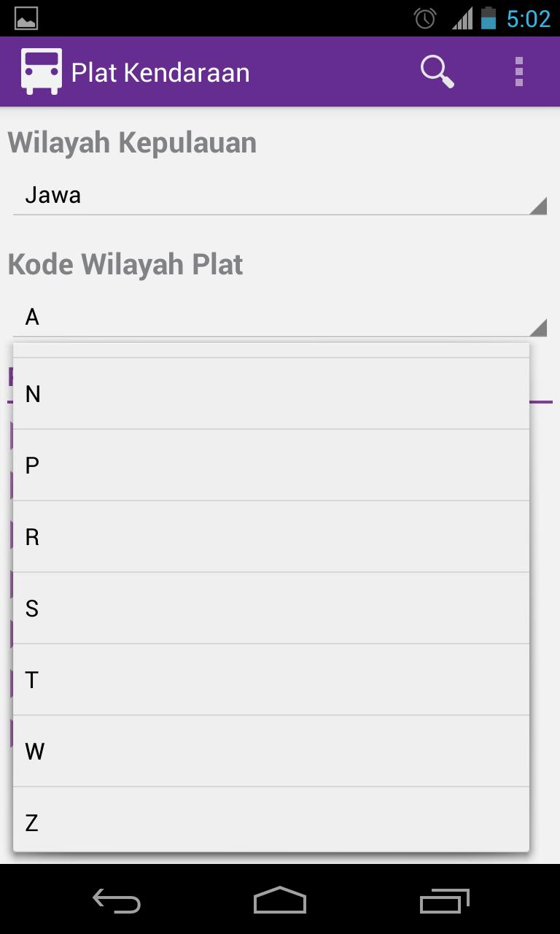
Task: Open the overflow menu with three dots
Action: point(519,71)
